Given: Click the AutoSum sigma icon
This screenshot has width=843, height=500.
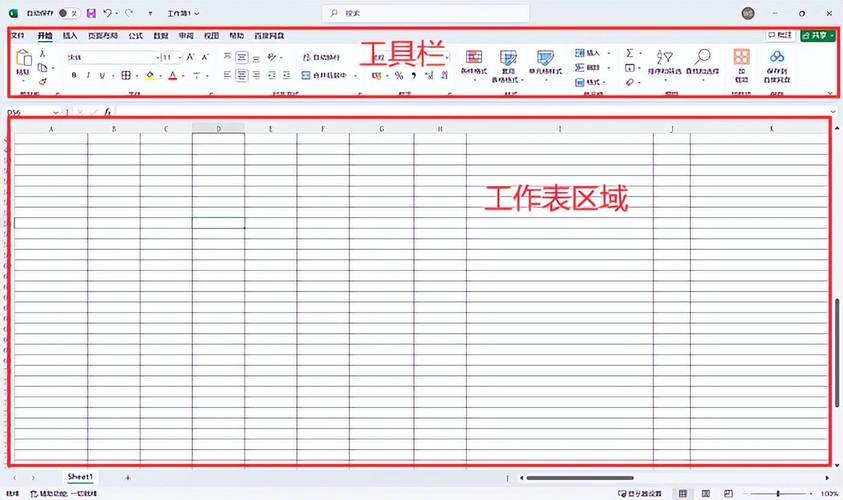Looking at the screenshot, I should pos(630,53).
